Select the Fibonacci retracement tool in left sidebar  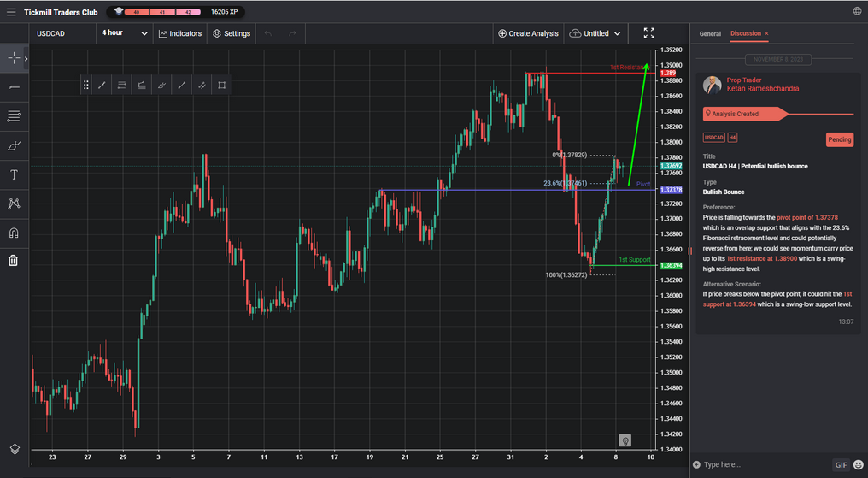(x=14, y=116)
